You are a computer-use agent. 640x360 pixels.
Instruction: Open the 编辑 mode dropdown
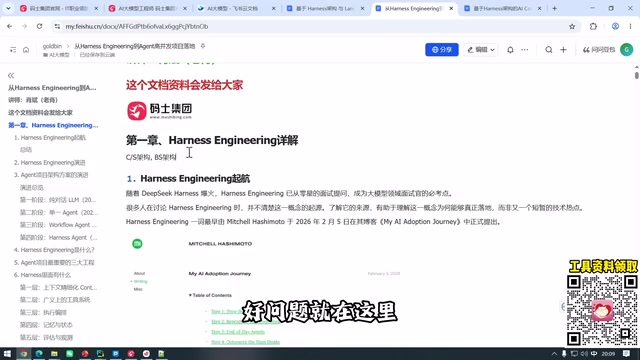(x=481, y=50)
